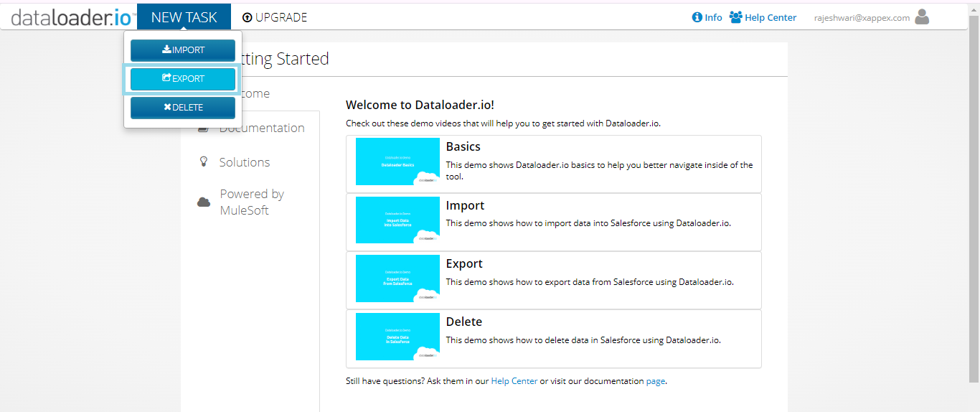Viewport: 980px width, 412px height.
Task: Follow the Help Center link in footer text
Action: click(x=514, y=381)
